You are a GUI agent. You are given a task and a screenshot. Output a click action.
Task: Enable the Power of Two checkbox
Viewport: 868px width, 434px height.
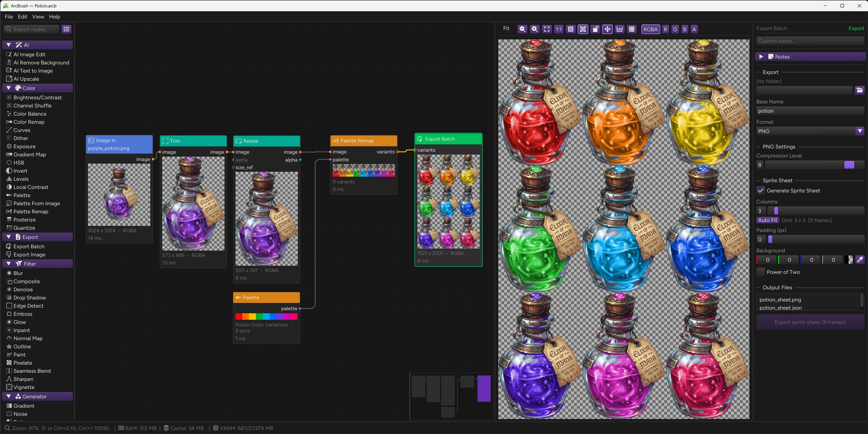click(x=761, y=272)
